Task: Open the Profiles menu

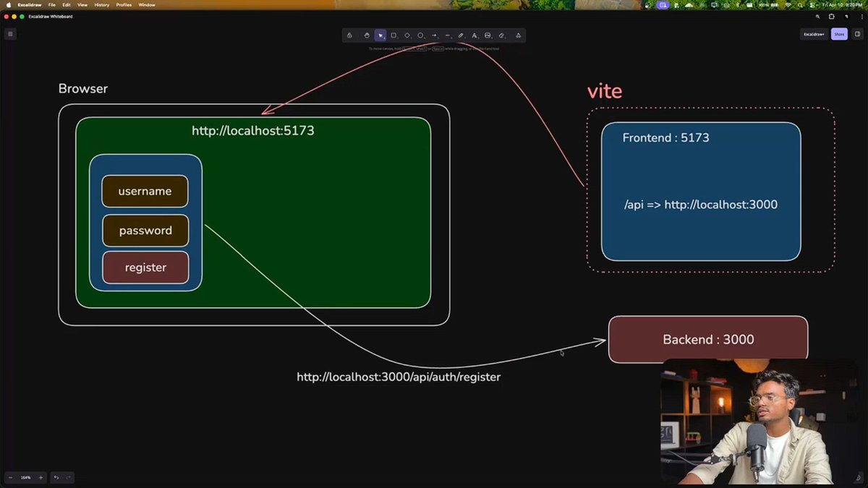Action: (124, 4)
